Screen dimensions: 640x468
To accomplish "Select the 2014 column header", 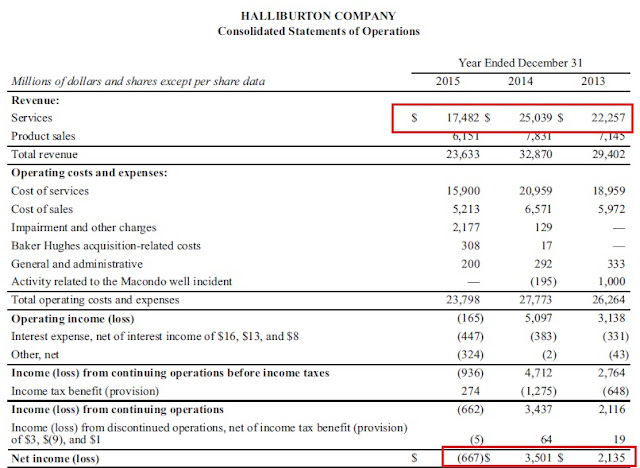I will click(x=520, y=81).
